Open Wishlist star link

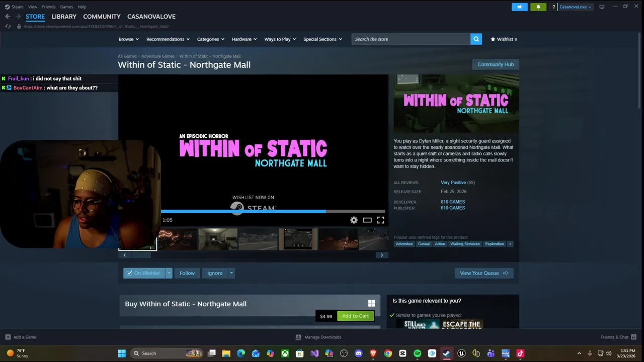click(504, 39)
